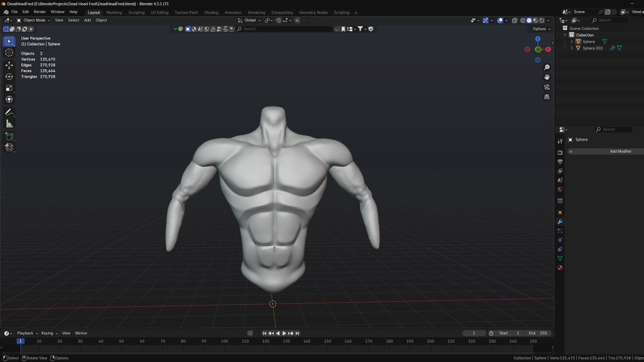Switch to Material Preview shading
The width and height of the screenshot is (644, 362).
(x=536, y=20)
